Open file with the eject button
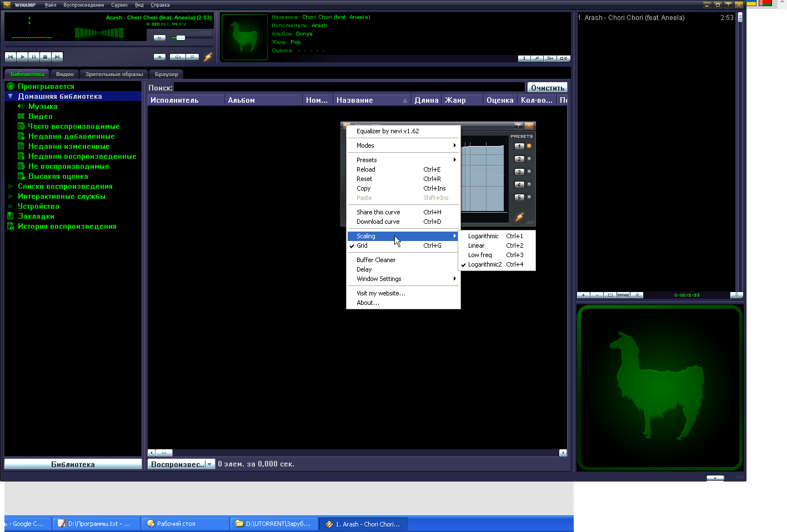787x532 pixels. click(159, 57)
